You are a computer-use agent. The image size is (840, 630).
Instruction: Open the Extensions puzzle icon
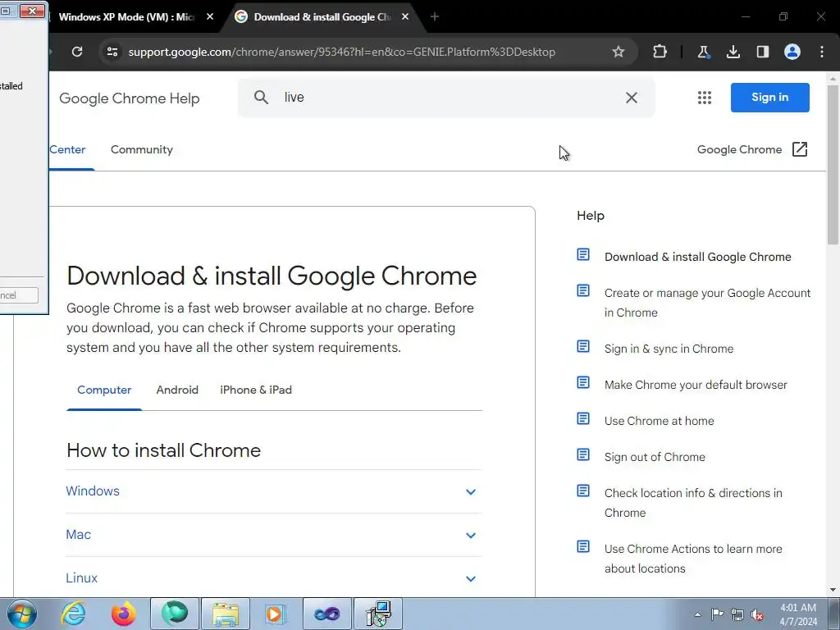click(660, 52)
